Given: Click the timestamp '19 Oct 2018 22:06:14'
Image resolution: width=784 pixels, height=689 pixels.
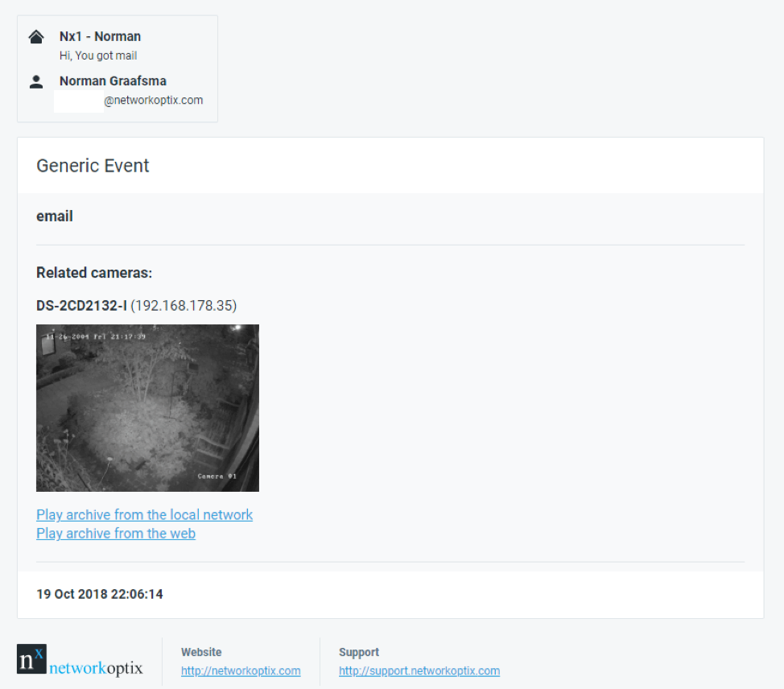Looking at the screenshot, I should (x=100, y=594).
